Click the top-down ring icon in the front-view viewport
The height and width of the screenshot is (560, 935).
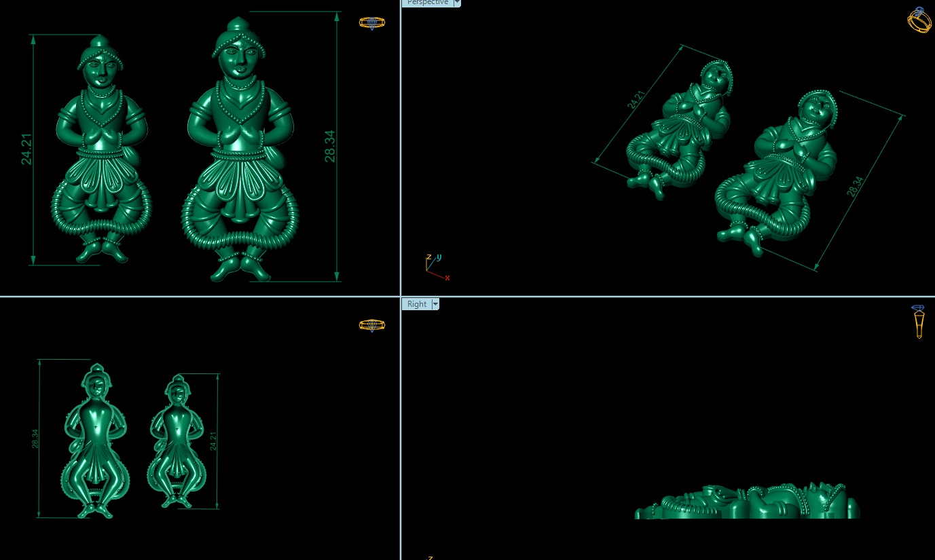click(x=372, y=23)
